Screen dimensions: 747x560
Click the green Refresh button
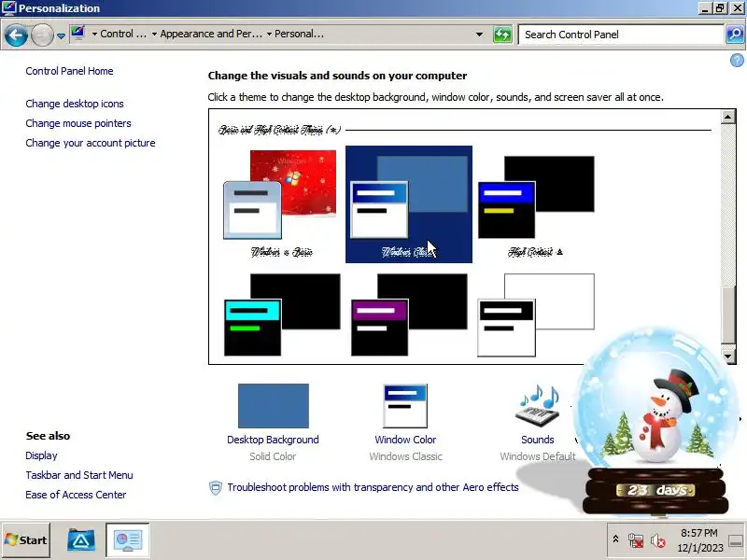click(502, 35)
